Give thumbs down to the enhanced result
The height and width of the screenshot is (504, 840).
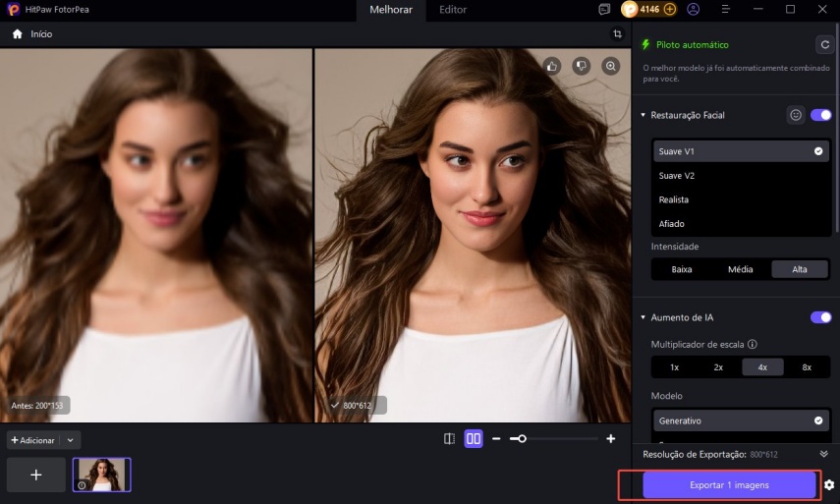582,66
